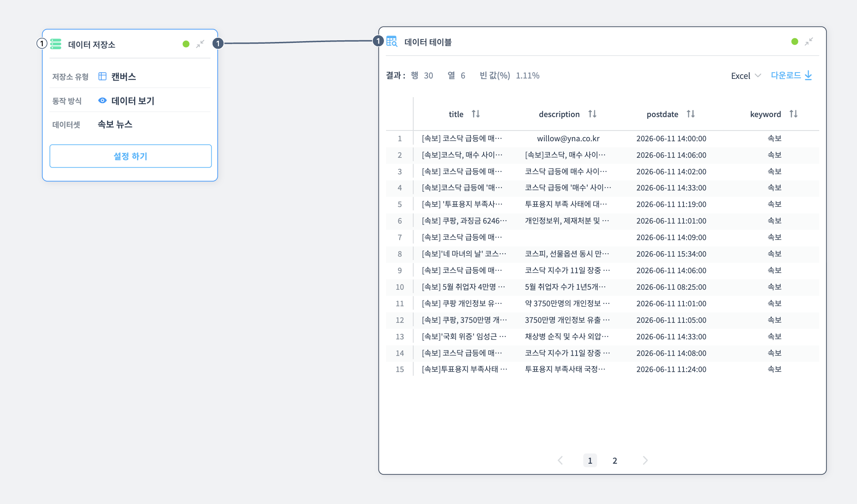
Task: Select page 1 in pagination
Action: click(x=590, y=460)
